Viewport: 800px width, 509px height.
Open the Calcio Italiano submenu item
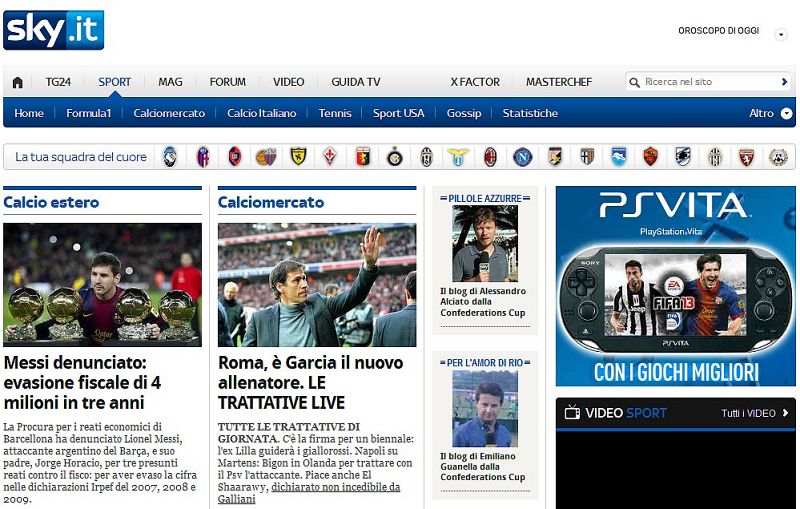(262, 113)
